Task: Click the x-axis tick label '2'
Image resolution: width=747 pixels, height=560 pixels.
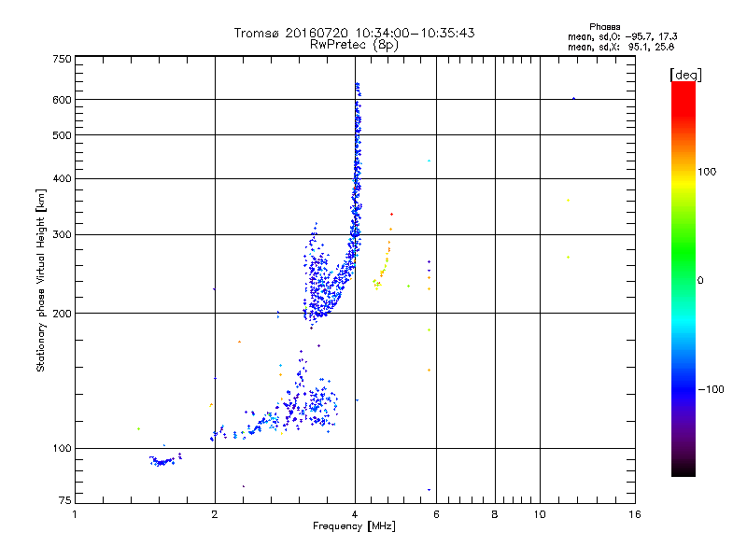Action: (x=215, y=514)
